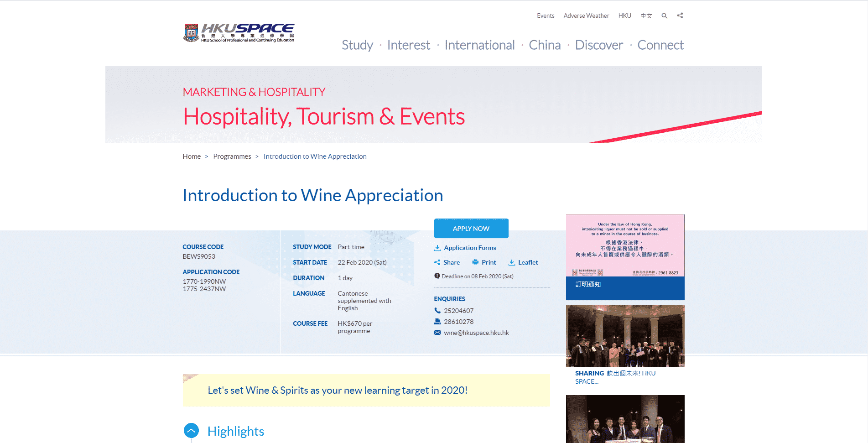
Task: Click the download icon beside Application Forms
Action: [437, 248]
